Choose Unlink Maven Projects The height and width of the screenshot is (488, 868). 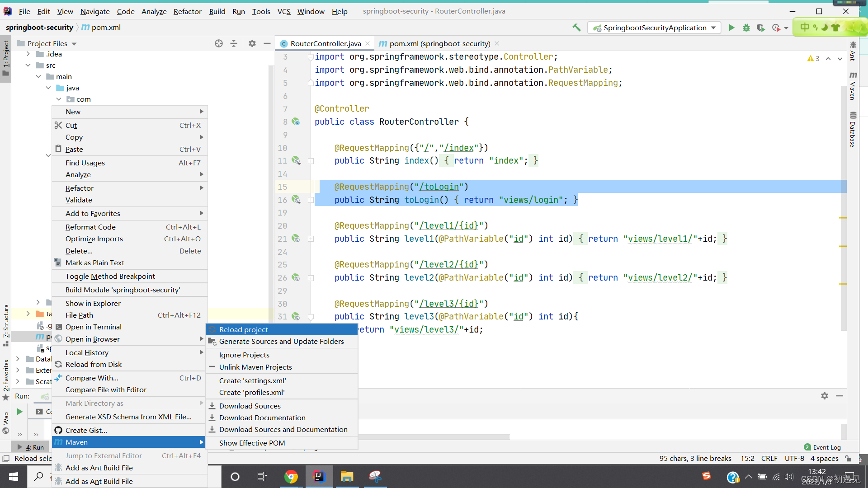[282, 367]
